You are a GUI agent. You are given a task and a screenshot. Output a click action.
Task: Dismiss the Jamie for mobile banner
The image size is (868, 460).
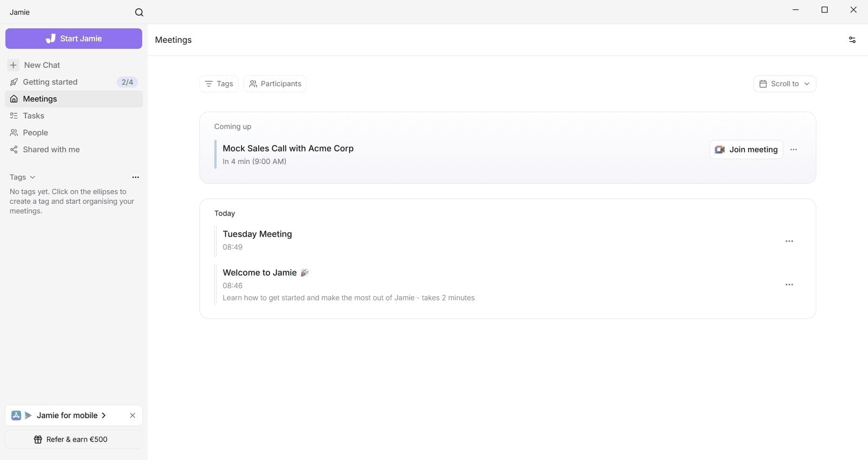coord(132,416)
